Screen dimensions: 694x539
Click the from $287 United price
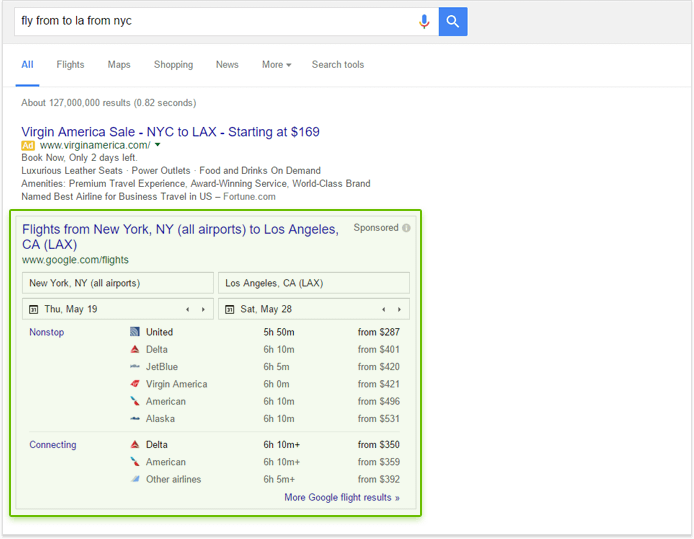[x=379, y=332]
